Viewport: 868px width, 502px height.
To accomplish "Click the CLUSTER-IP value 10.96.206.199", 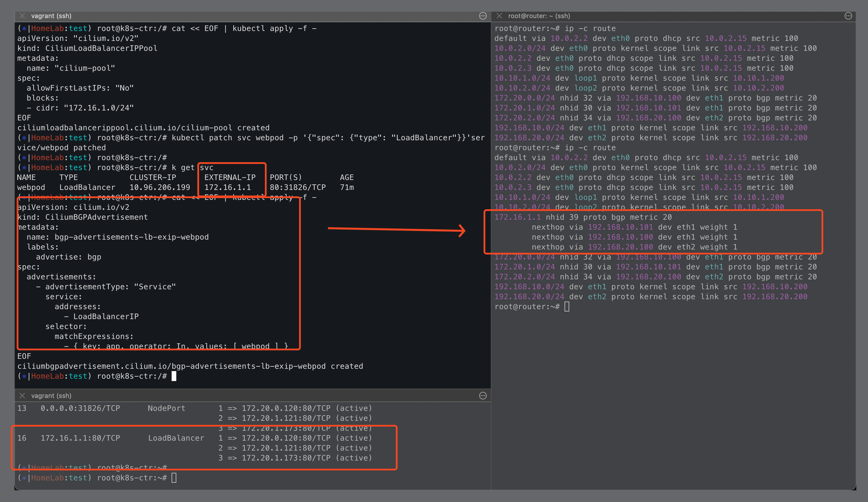I will 159,187.
